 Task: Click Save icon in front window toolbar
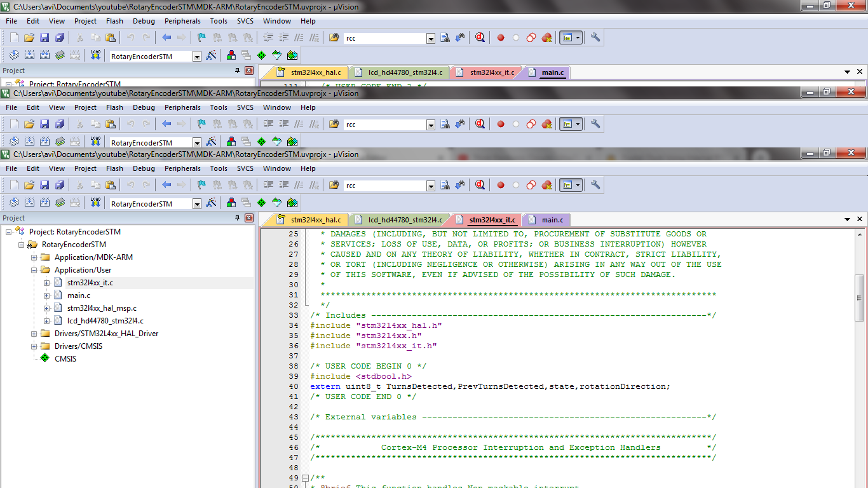[44, 185]
